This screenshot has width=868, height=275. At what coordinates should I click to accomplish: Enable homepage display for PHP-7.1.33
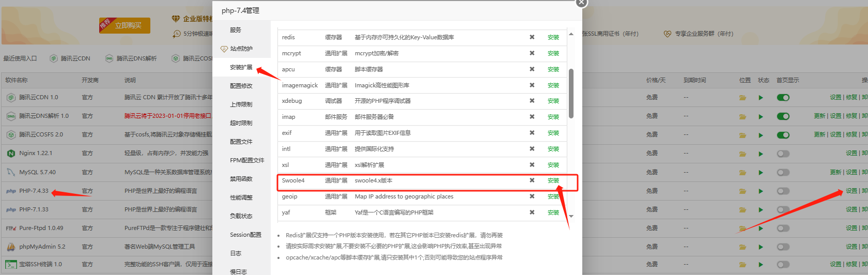coord(783,209)
